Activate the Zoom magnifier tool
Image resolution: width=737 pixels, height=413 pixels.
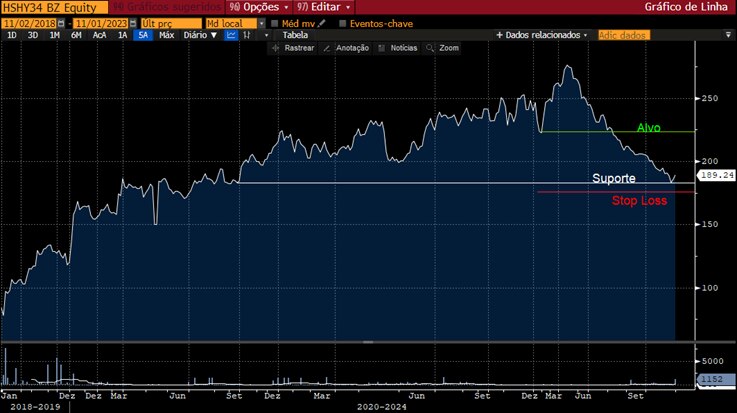click(x=448, y=48)
